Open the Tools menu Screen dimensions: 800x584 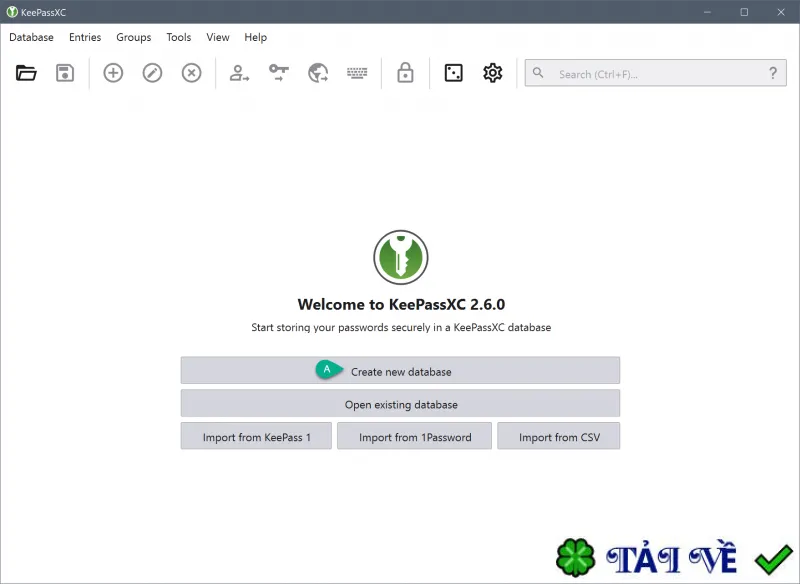[x=179, y=37]
